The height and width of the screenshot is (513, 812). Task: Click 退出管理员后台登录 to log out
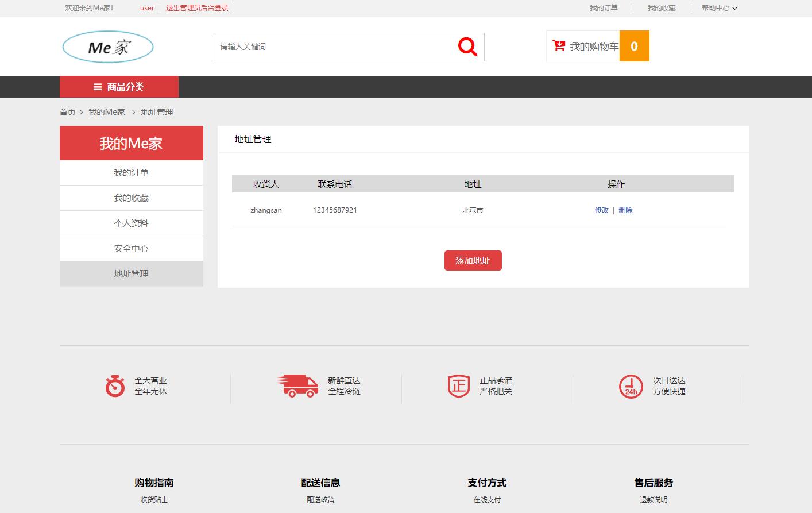[196, 7]
